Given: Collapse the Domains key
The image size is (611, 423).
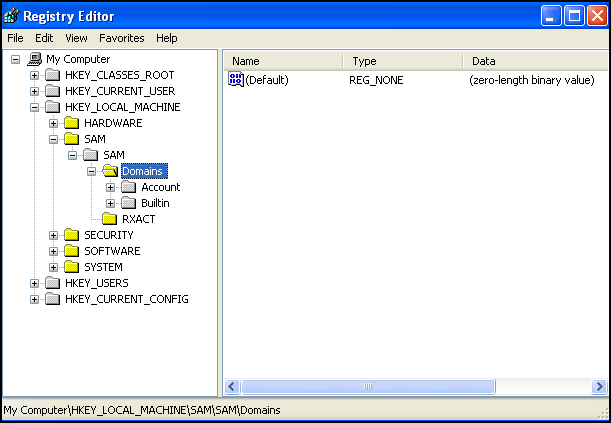Looking at the screenshot, I should coord(91,171).
